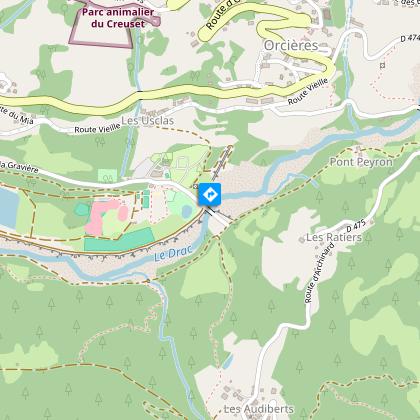Click the teal sports pitch rectangle
The width and height of the screenshot is (420, 420).
tap(119, 240)
